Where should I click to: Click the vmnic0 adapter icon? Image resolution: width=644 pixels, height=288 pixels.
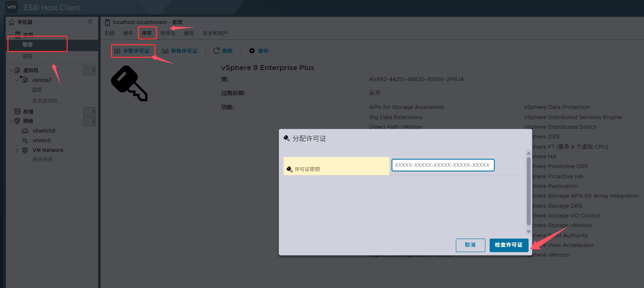pyautogui.click(x=25, y=141)
